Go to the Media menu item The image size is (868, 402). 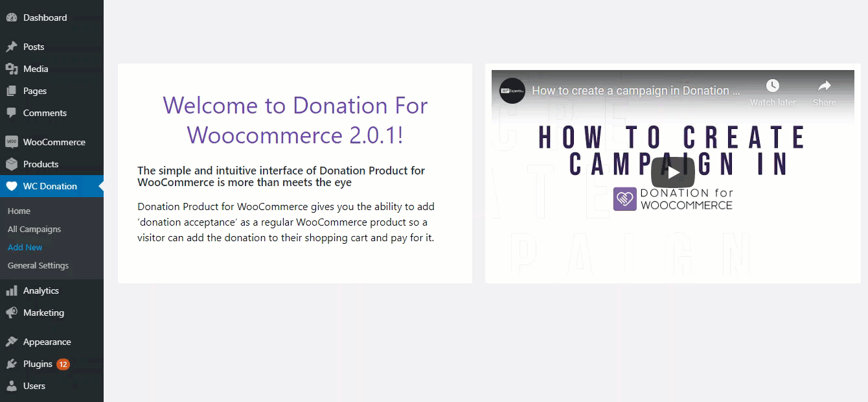pyautogui.click(x=52, y=69)
